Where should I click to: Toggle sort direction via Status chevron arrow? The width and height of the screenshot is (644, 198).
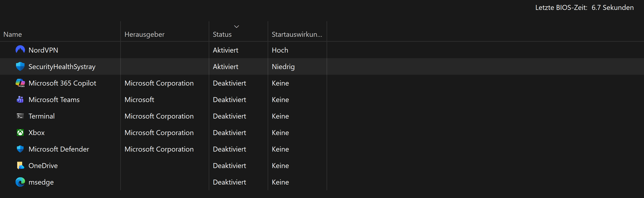pyautogui.click(x=236, y=26)
